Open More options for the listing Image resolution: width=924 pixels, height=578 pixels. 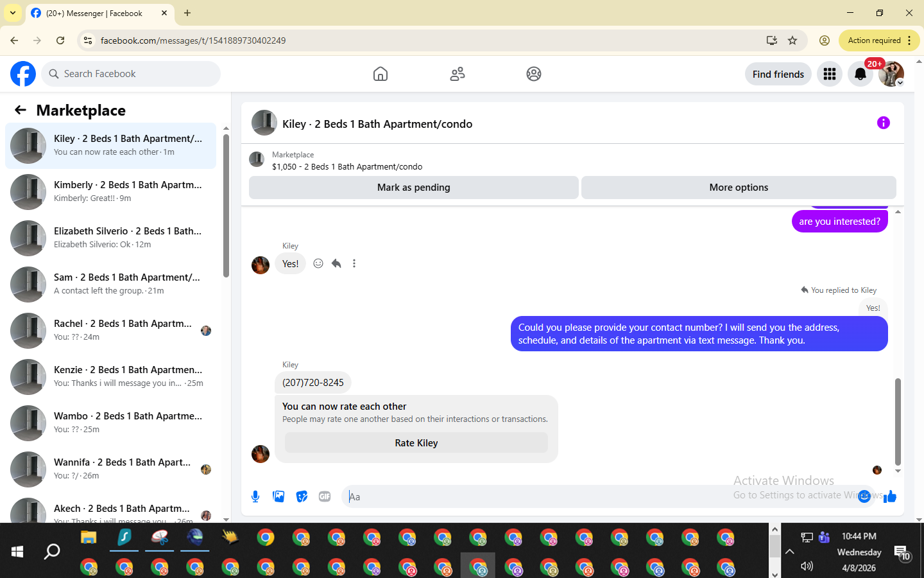pyautogui.click(x=739, y=188)
